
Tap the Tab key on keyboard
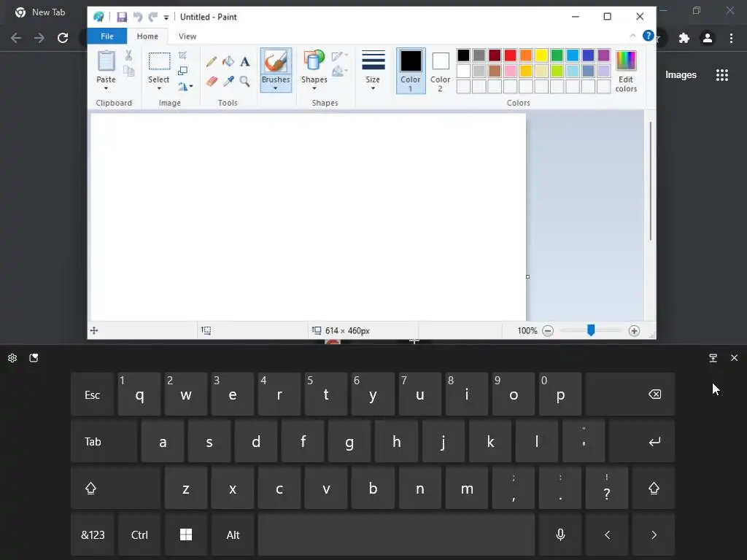tap(104, 441)
